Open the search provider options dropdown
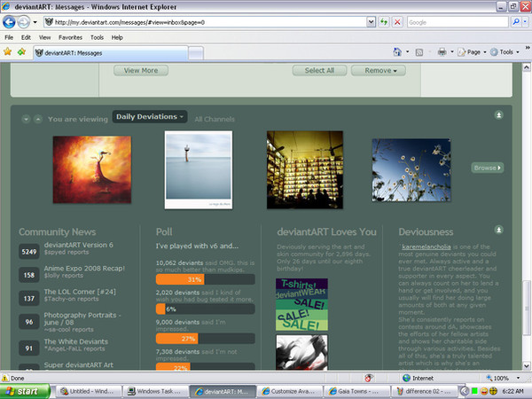The image size is (532, 399). [x=525, y=22]
